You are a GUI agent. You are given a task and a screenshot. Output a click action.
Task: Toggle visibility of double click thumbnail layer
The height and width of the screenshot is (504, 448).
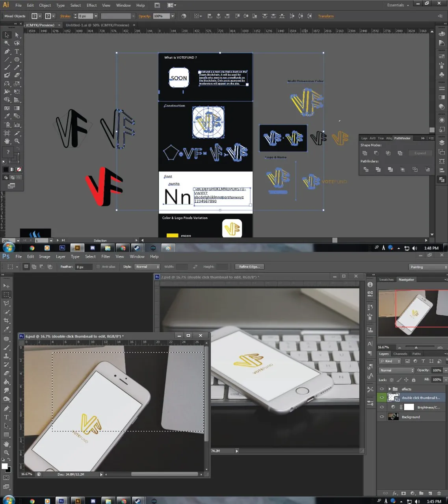coord(382,398)
